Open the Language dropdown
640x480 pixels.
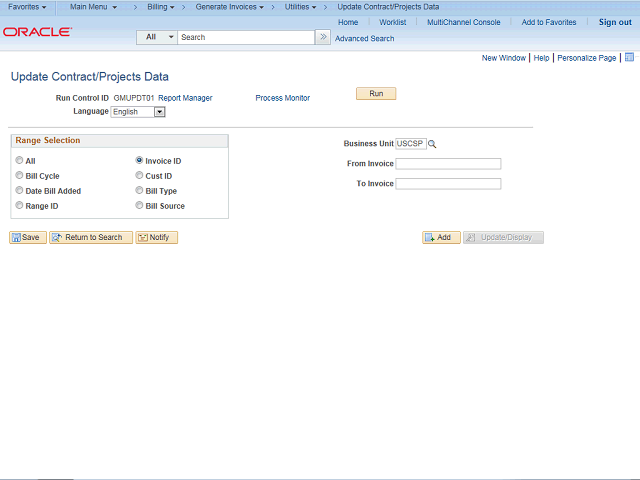138,112
